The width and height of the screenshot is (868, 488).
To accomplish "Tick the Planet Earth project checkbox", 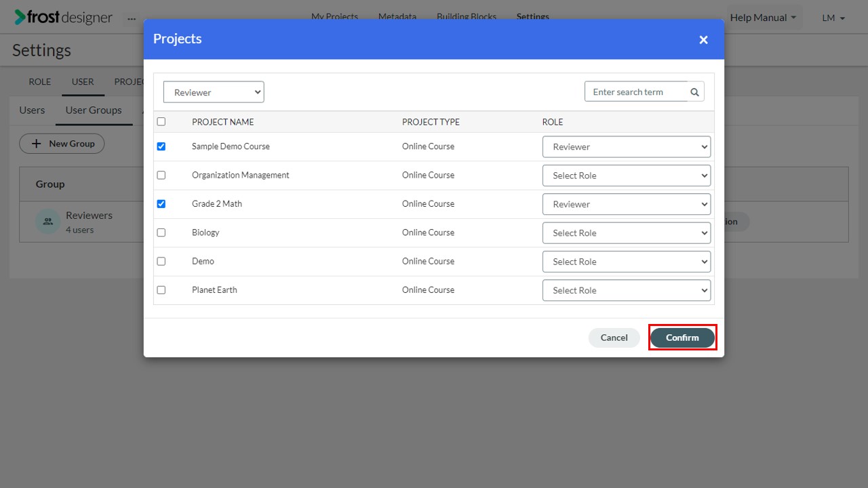I will [161, 290].
